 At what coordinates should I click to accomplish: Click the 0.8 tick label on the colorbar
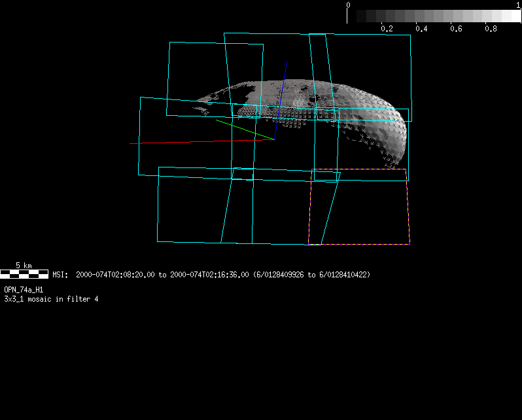[x=491, y=29]
